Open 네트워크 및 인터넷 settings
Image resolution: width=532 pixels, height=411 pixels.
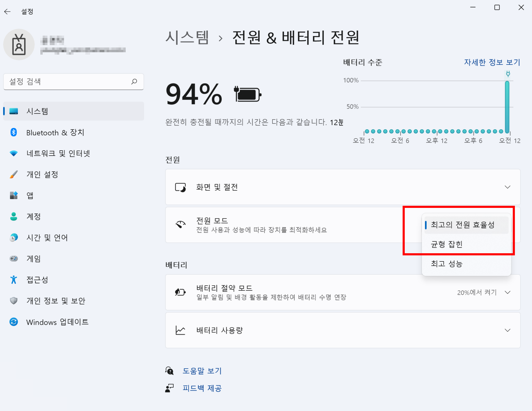pyautogui.click(x=58, y=153)
